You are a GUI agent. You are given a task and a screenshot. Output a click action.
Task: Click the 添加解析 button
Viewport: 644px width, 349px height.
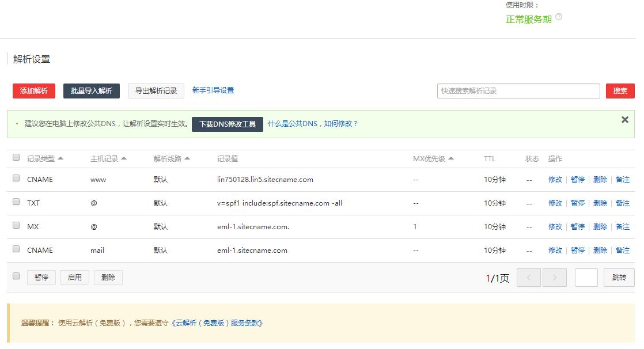click(x=33, y=90)
